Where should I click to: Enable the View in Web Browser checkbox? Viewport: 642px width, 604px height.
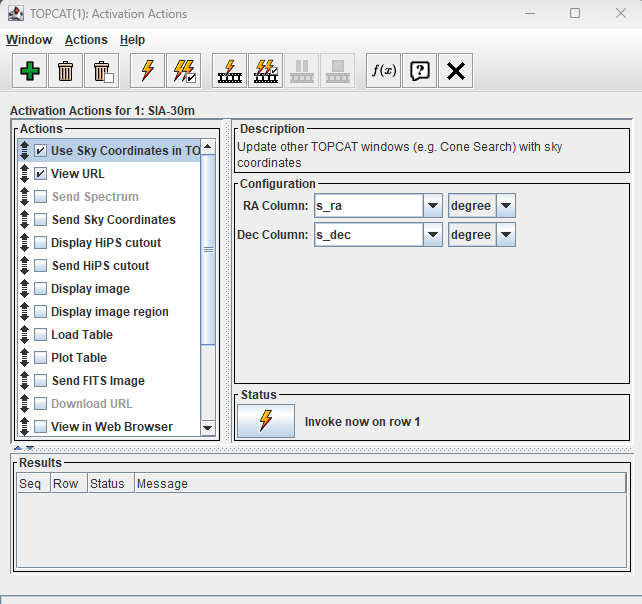pos(41,426)
